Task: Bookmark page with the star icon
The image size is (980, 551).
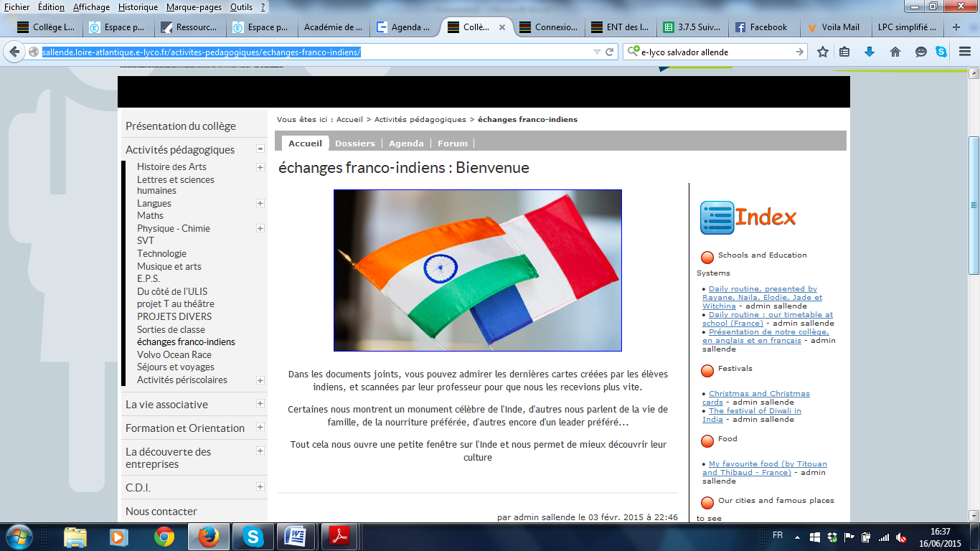Action: (x=823, y=52)
